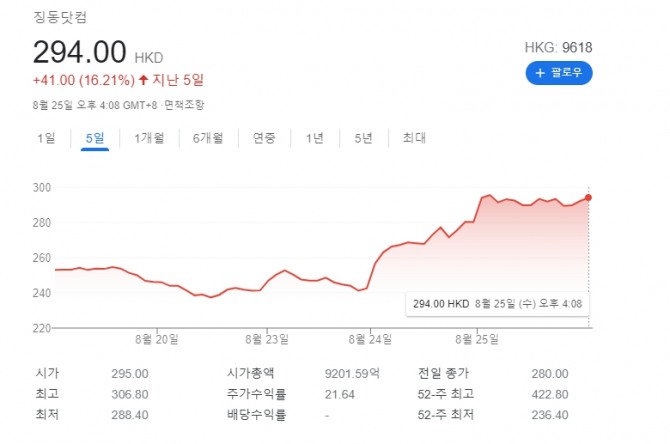Show the 5년 chart range
The height and width of the screenshot is (444, 670).
click(363, 138)
